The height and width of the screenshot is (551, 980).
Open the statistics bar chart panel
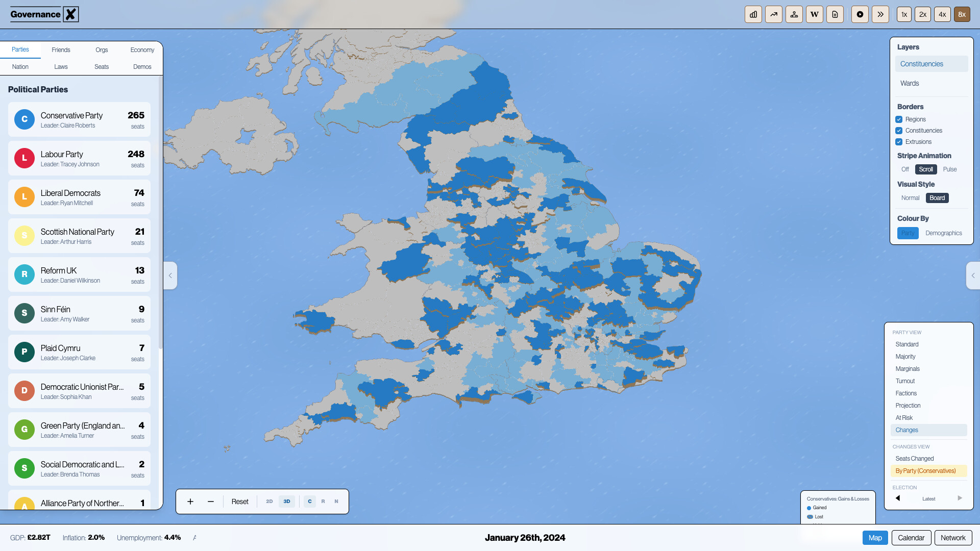(753, 14)
